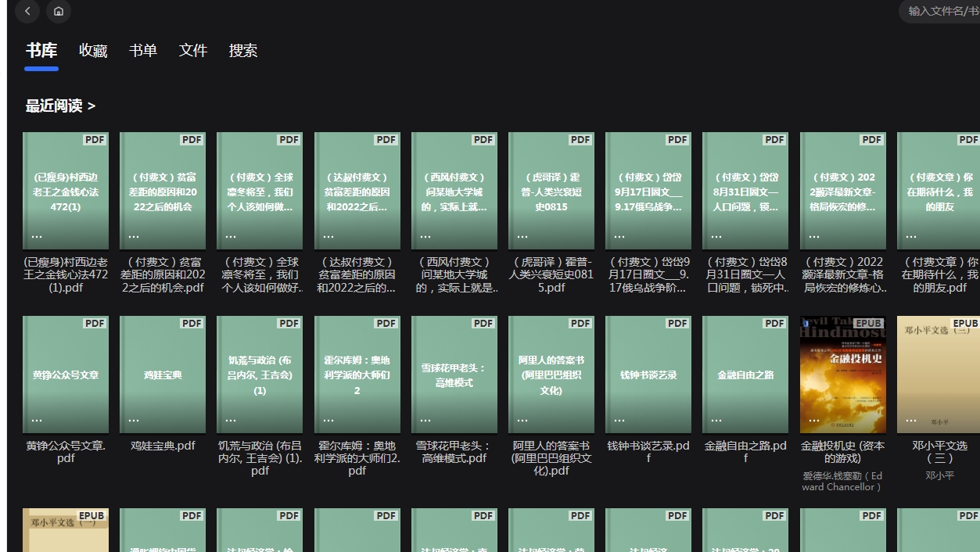Open more options on 全球凛冬将至 cover
The height and width of the screenshot is (552, 980).
click(231, 236)
